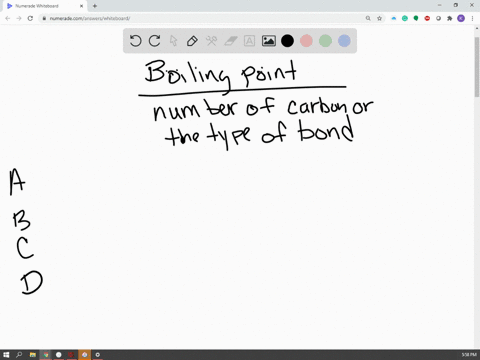
Task: Click the site lock icon
Action: (44, 18)
